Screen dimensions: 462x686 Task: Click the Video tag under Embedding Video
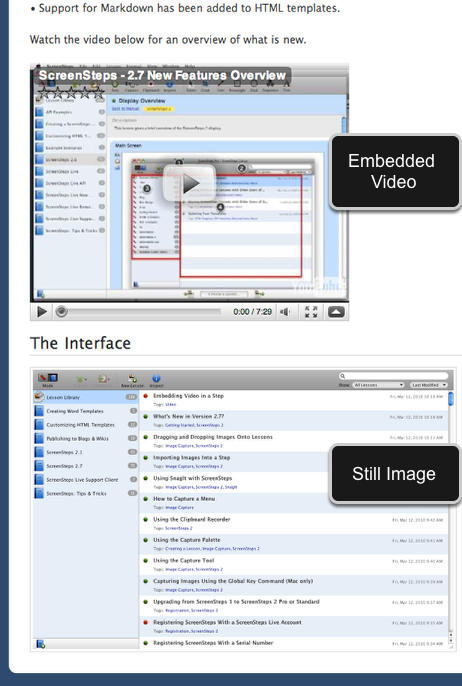(171, 405)
